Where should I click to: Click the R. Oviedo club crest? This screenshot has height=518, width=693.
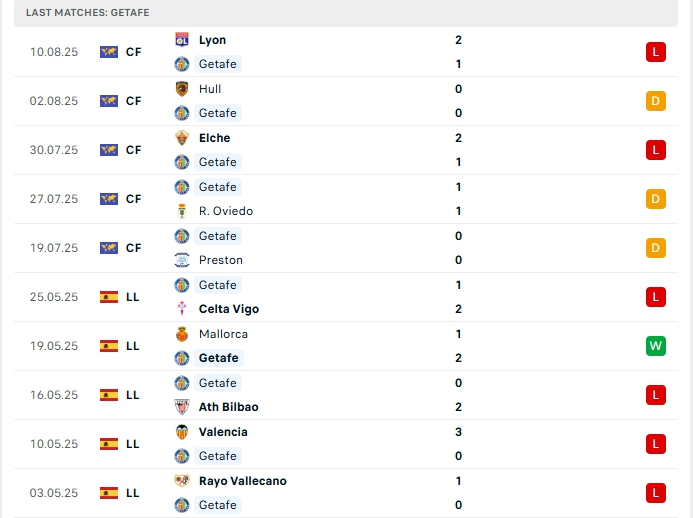click(182, 211)
